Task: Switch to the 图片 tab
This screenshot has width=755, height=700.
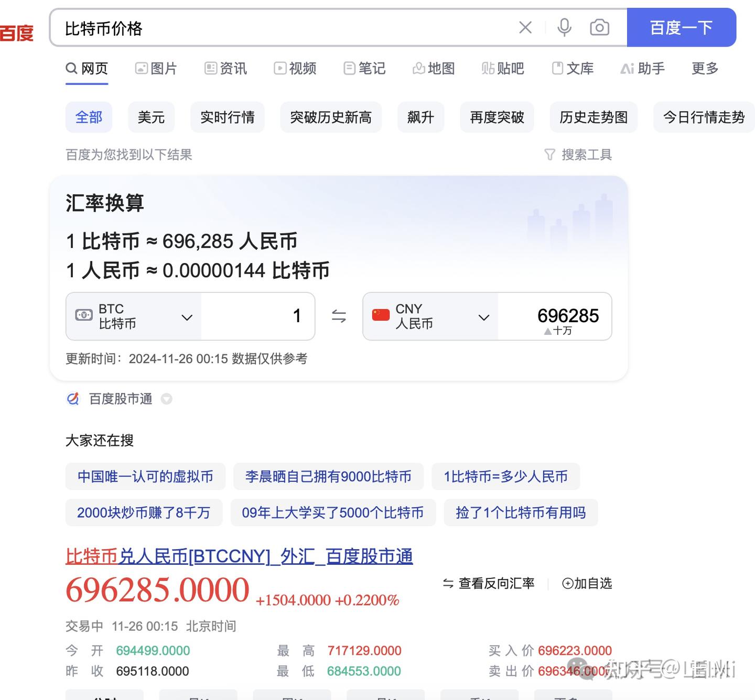Action: (x=156, y=68)
